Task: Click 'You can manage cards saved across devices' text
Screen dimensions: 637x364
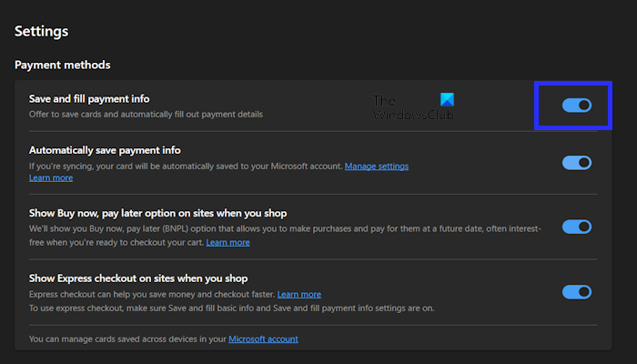Action: (x=127, y=339)
